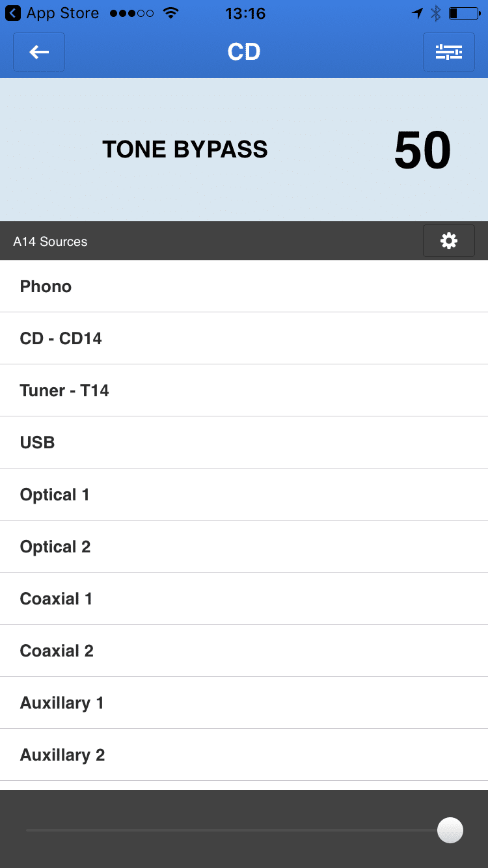Select Optical 2 input

(x=244, y=547)
